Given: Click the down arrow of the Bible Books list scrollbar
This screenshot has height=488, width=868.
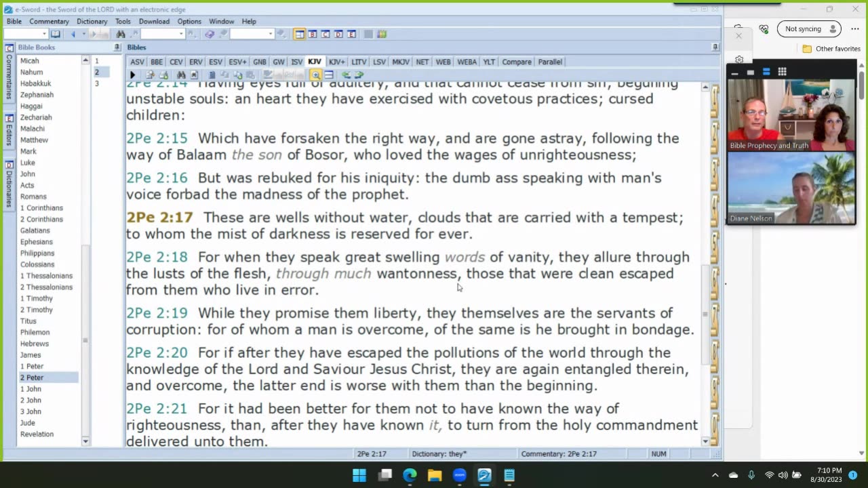Looking at the screenshot, I should click(x=85, y=441).
